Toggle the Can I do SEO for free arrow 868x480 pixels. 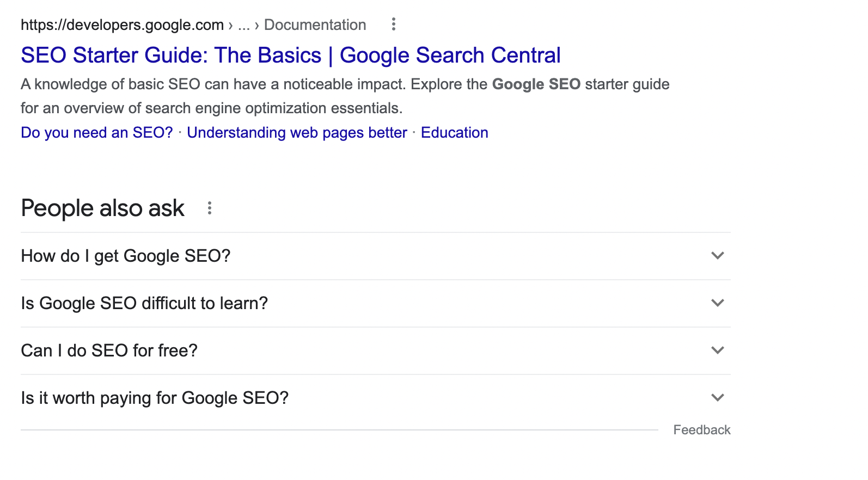718,350
